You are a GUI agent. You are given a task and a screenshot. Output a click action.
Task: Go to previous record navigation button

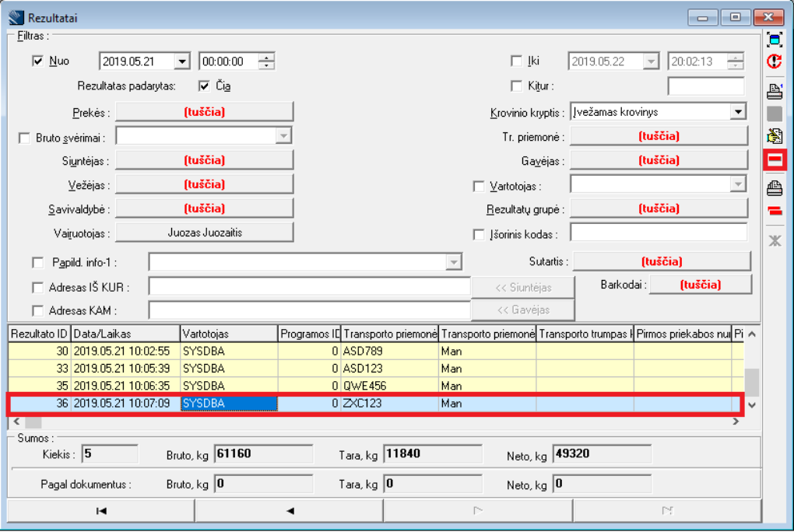pyautogui.click(x=289, y=510)
